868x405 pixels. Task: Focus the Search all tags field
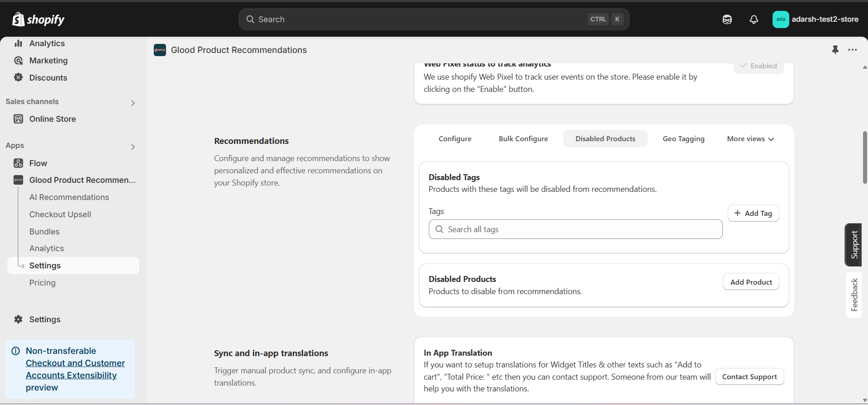pyautogui.click(x=575, y=229)
